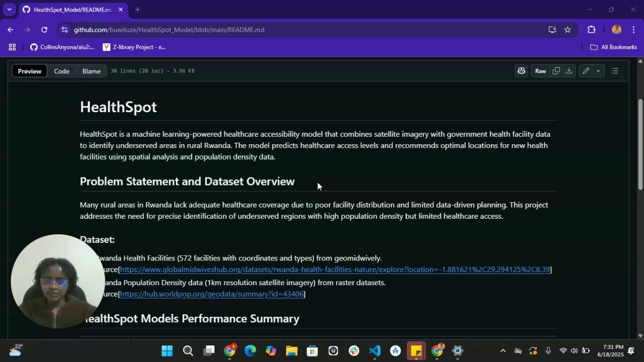Open the weather widget showing 22°
The height and width of the screenshot is (362, 644).
pyautogui.click(x=15, y=350)
